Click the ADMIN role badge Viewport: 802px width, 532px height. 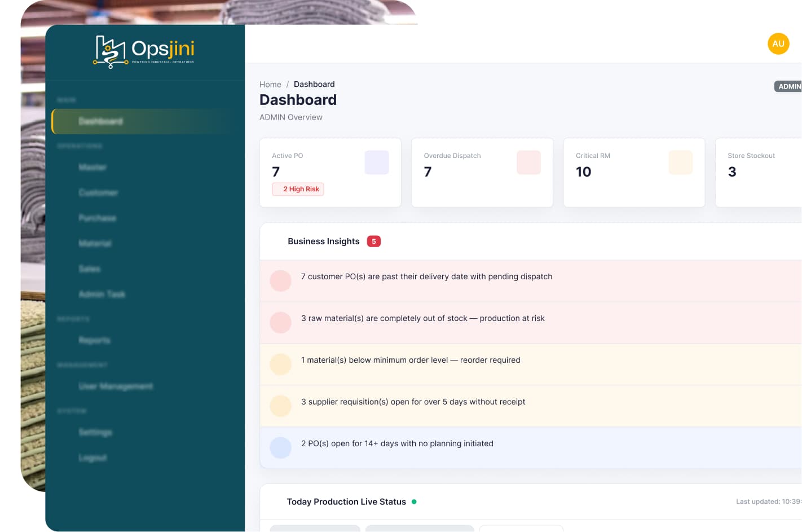788,86
